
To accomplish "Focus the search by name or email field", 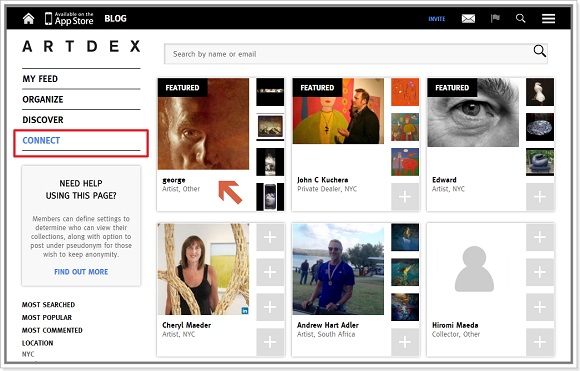I will pyautogui.click(x=355, y=54).
